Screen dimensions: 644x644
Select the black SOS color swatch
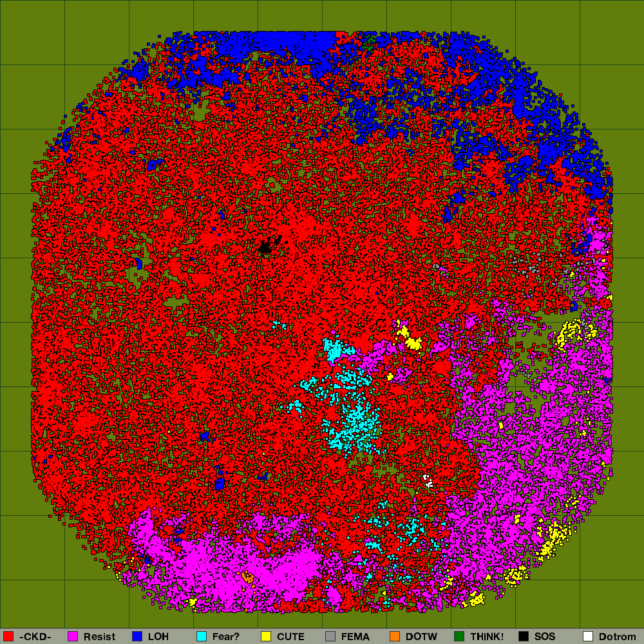[524, 636]
